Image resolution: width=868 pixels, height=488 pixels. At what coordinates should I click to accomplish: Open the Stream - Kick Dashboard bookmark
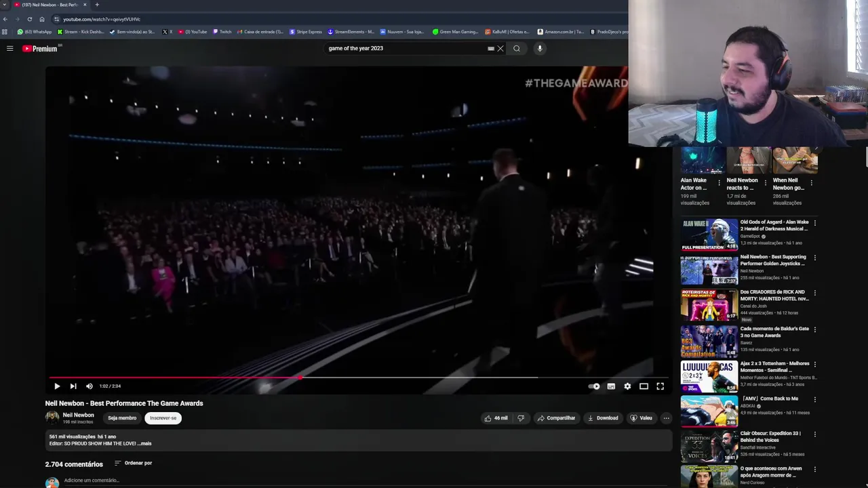click(x=81, y=32)
